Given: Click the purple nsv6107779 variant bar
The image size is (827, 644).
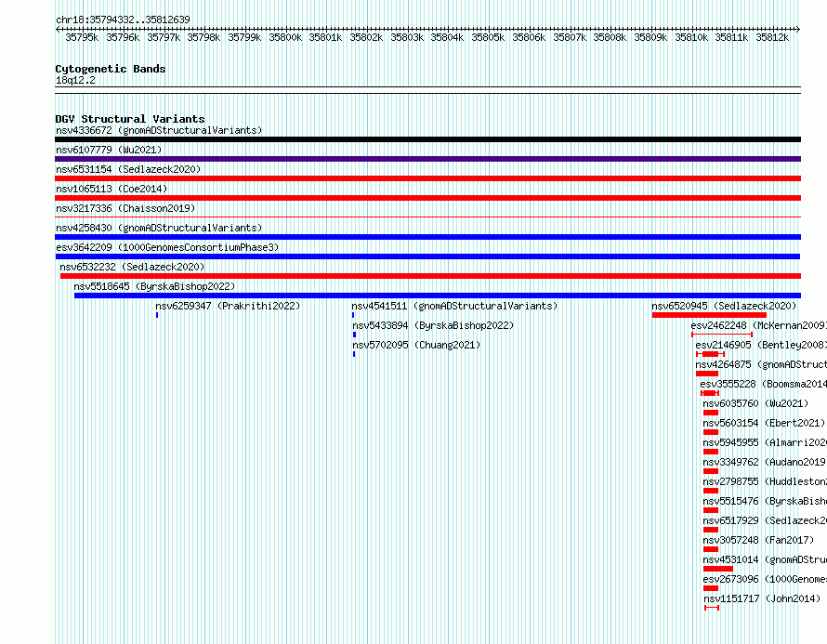Looking at the screenshot, I should (x=427, y=159).
